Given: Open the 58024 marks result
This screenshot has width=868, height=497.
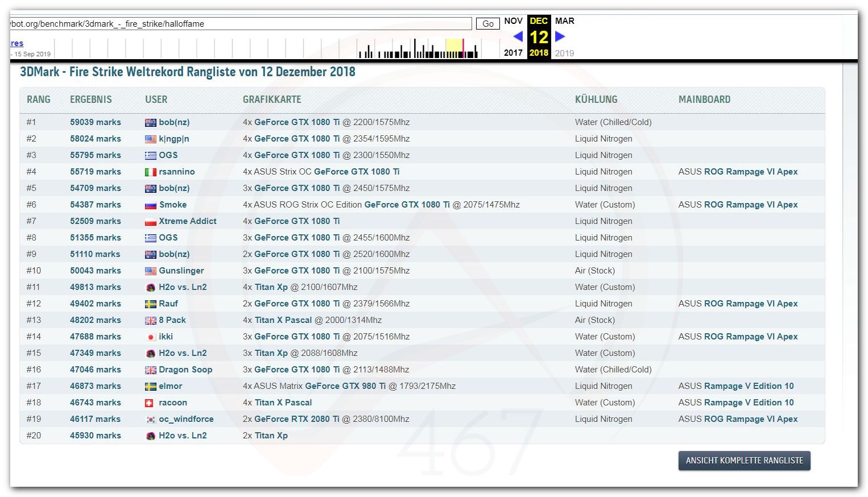Looking at the screenshot, I should point(96,139).
